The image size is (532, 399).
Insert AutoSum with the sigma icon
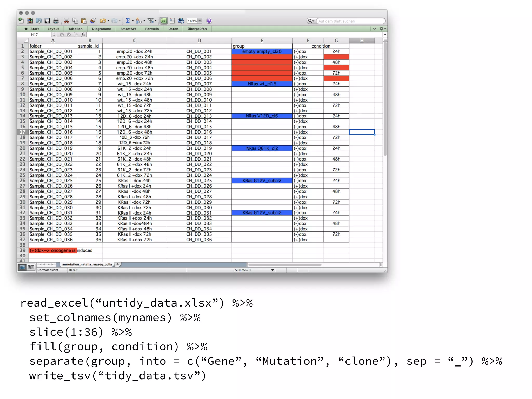(x=128, y=21)
